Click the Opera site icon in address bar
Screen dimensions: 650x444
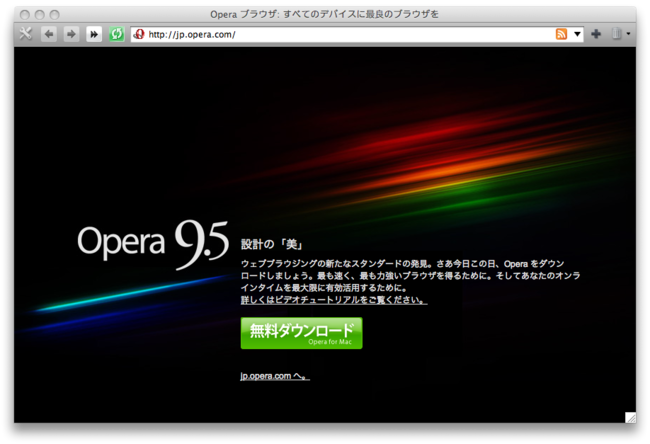(139, 34)
